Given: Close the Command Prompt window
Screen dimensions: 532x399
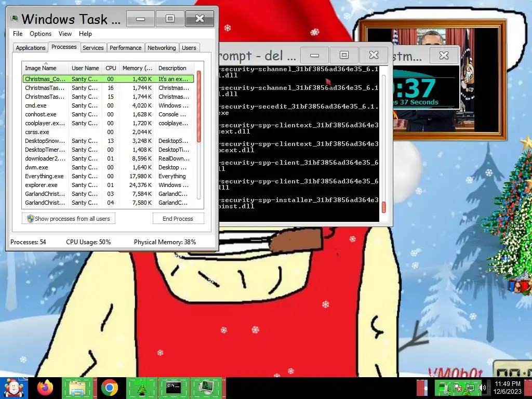Looking at the screenshot, I should click(374, 55).
